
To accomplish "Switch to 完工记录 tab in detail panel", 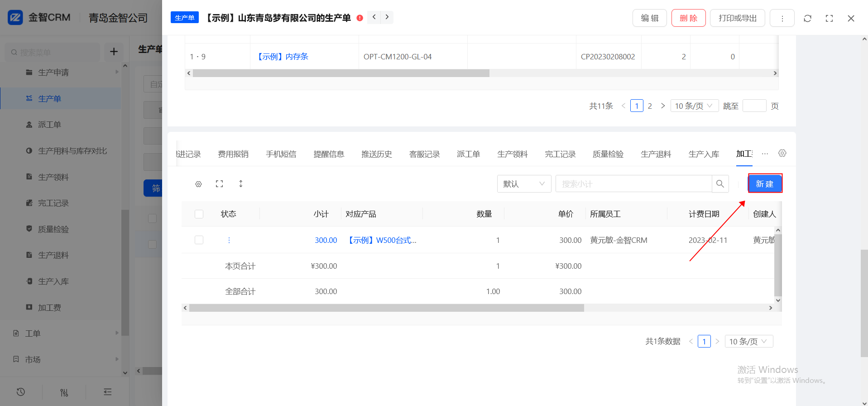I will click(560, 154).
